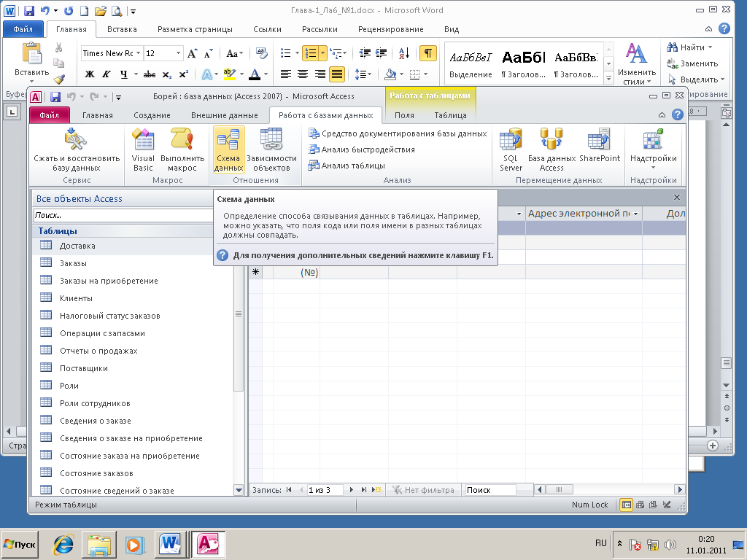This screenshot has height=560, width=747.
Task: Open Поля tab
Action: pos(404,115)
